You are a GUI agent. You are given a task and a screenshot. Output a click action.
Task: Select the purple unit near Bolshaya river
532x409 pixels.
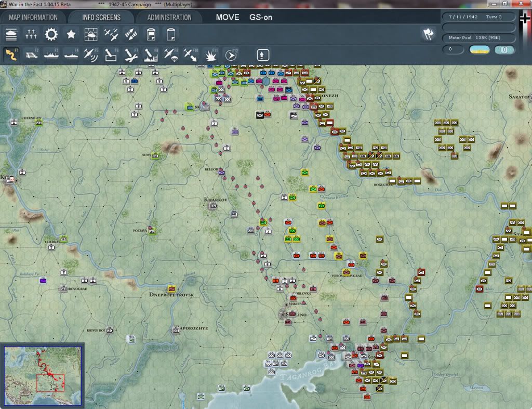pyautogui.click(x=43, y=281)
